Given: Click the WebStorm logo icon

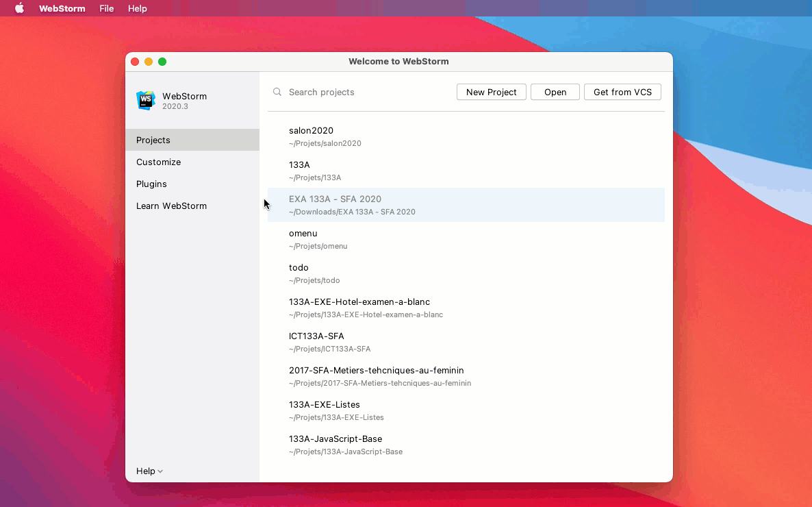Looking at the screenshot, I should point(146,101).
